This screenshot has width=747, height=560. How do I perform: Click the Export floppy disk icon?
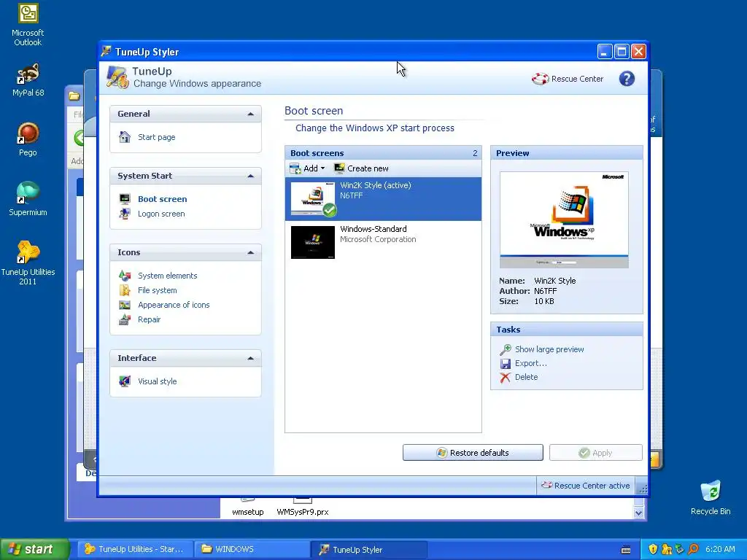click(505, 363)
